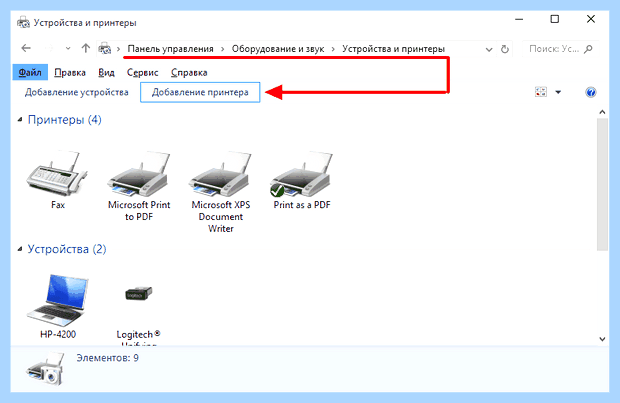The image size is (620, 403).
Task: Click Добавление принтера button
Action: coord(200,92)
